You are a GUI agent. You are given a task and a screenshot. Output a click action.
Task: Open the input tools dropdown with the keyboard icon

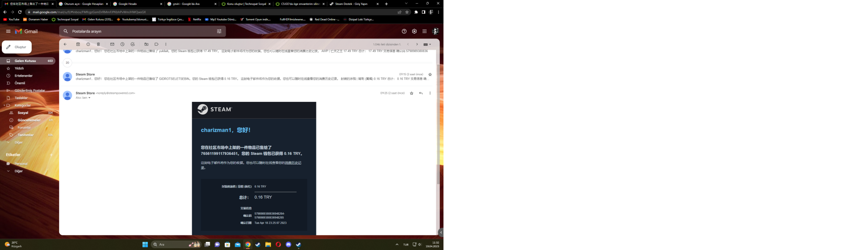coord(427,44)
